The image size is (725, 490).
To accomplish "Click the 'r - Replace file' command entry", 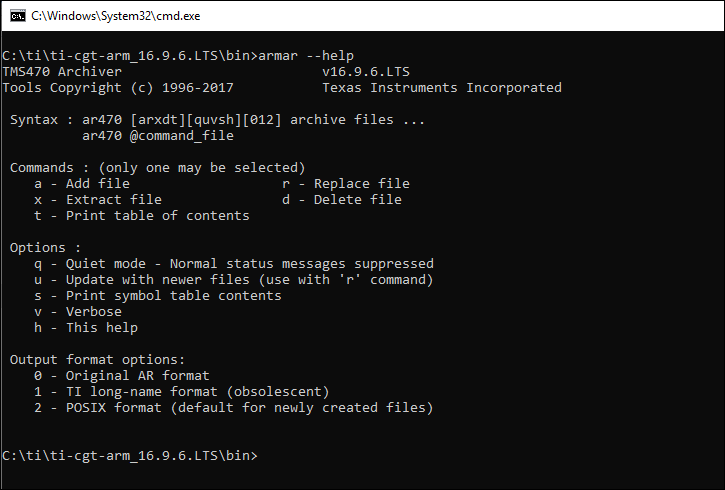I will pos(345,184).
